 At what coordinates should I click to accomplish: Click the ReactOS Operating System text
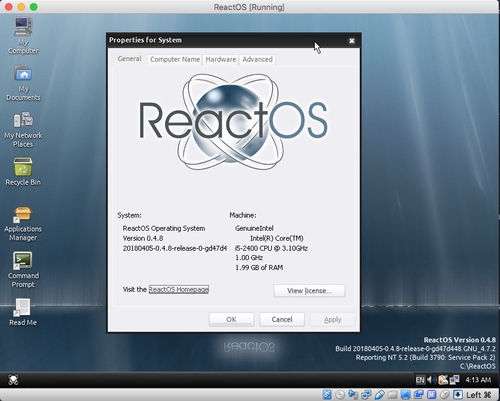(x=164, y=228)
